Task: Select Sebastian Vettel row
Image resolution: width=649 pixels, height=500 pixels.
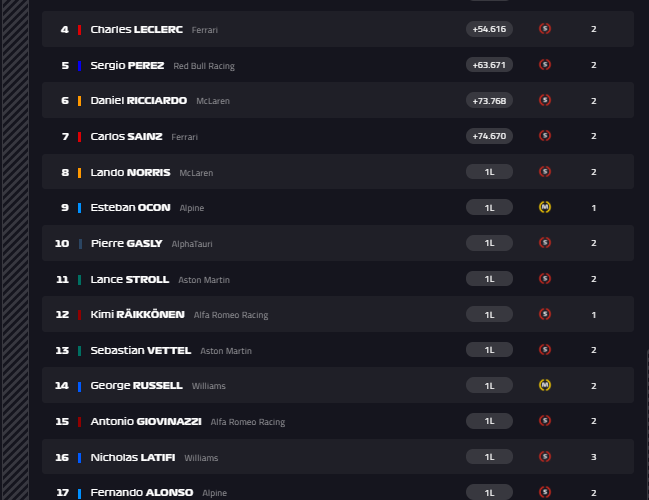Action: pyautogui.click(x=338, y=350)
